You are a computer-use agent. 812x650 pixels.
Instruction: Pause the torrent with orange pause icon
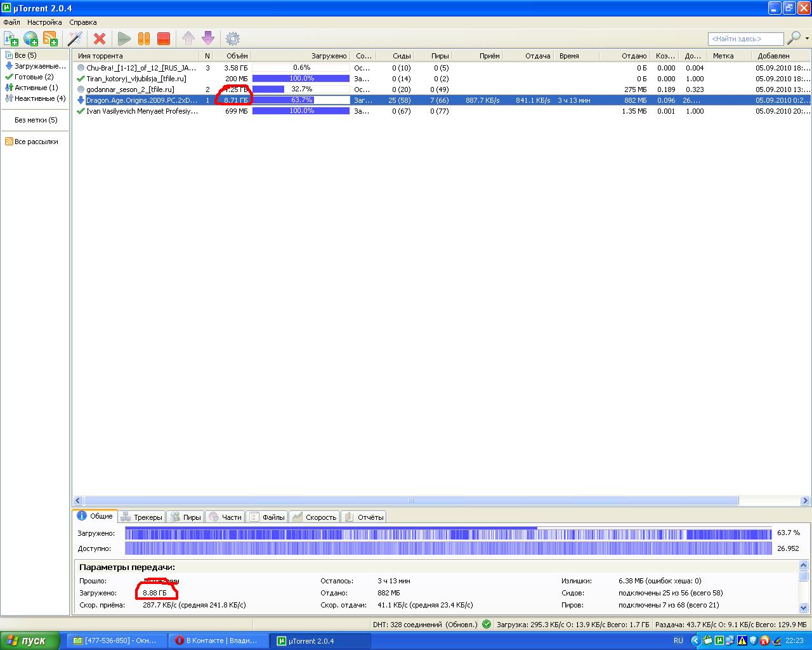pos(144,39)
